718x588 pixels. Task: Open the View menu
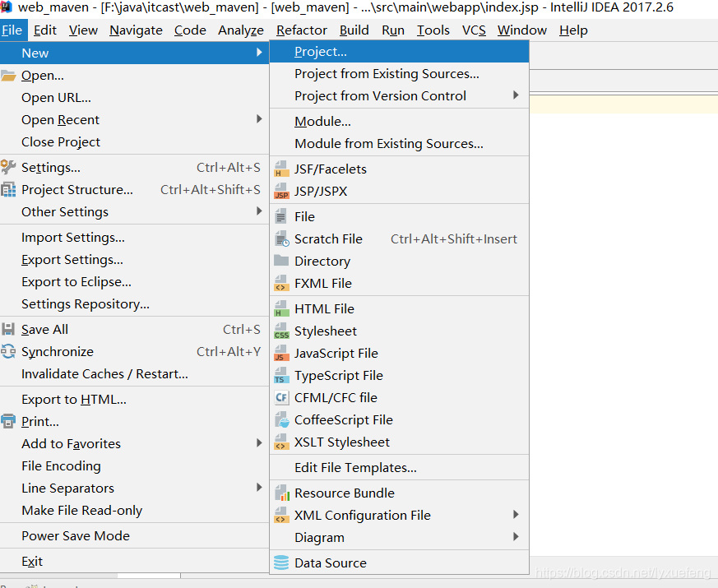pos(83,30)
